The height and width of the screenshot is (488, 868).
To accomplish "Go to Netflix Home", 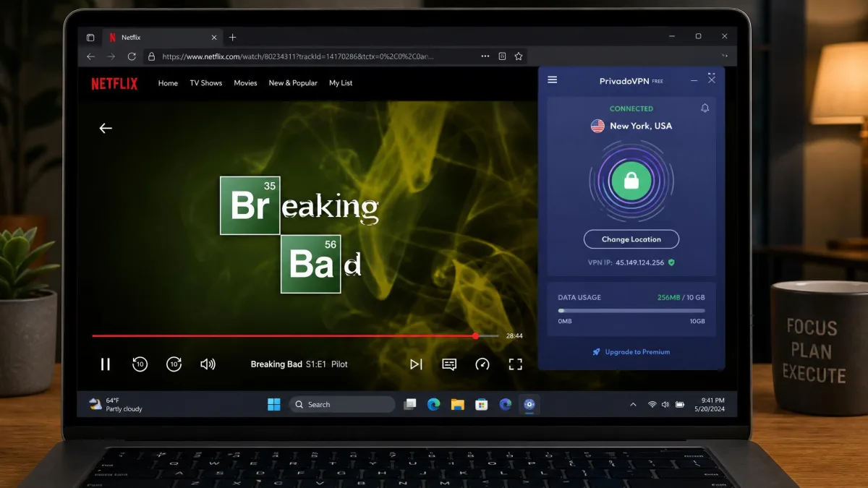I will [x=168, y=83].
